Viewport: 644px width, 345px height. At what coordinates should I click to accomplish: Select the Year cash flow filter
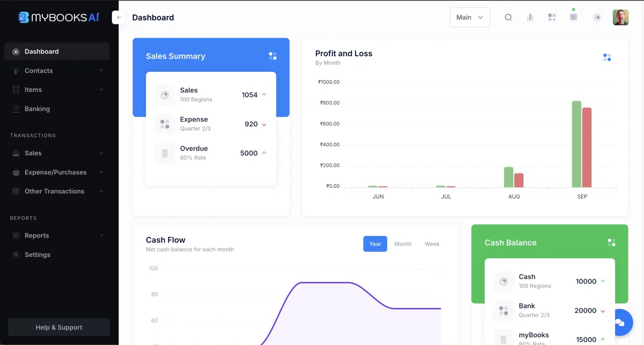375,244
